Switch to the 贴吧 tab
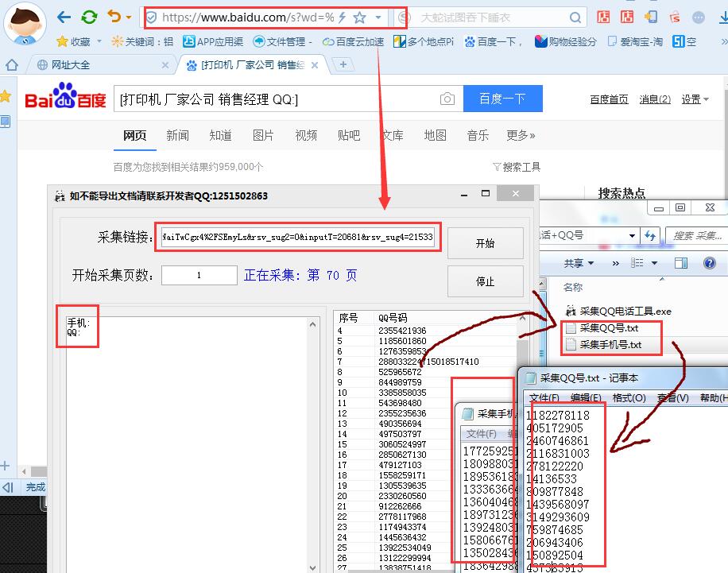Viewport: 728px width, 573px height. pos(349,135)
